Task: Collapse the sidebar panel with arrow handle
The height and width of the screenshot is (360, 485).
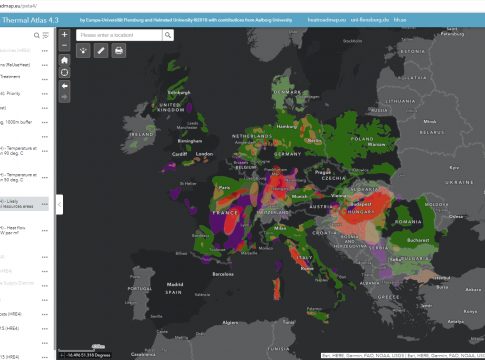Action: point(59,204)
